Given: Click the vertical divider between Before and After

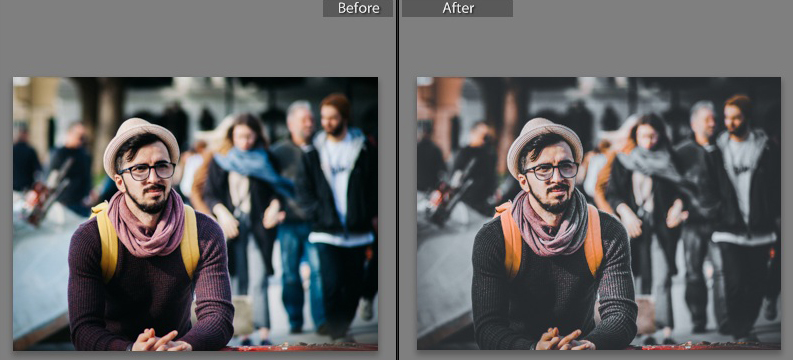Looking at the screenshot, I should 398,180.
